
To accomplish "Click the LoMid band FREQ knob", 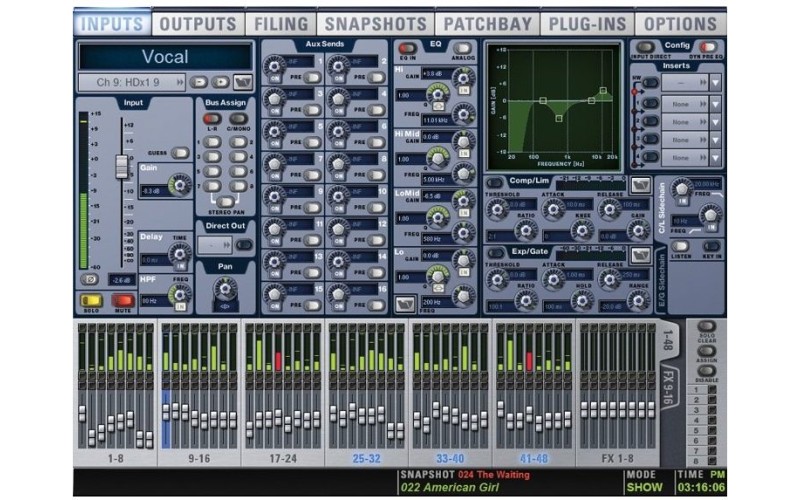I will point(463,234).
